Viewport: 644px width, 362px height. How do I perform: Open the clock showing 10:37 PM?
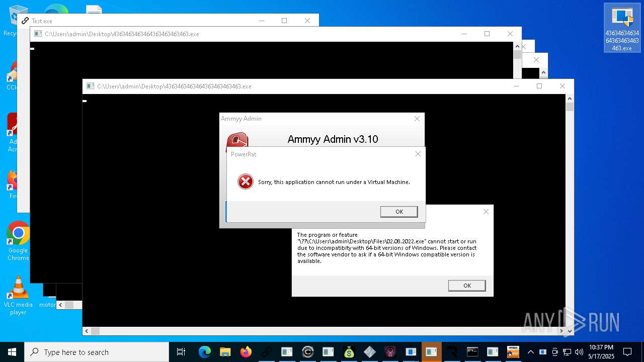(601, 352)
